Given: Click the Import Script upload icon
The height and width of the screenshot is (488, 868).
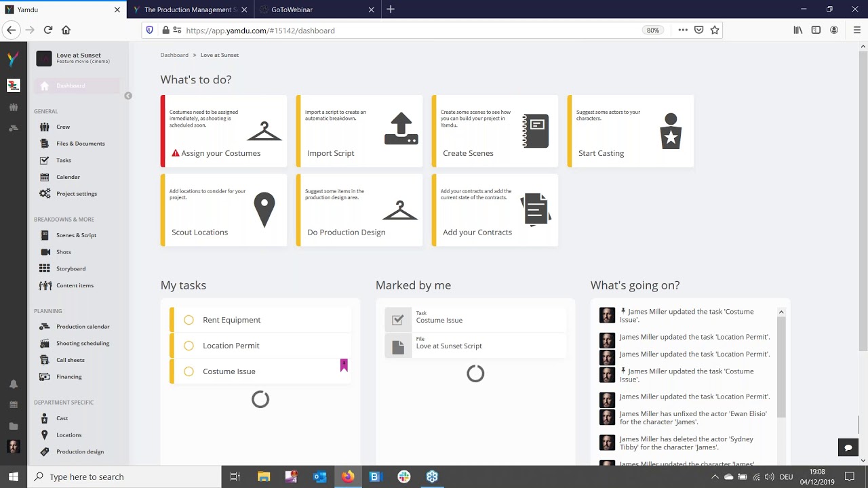Looking at the screenshot, I should click(401, 129).
